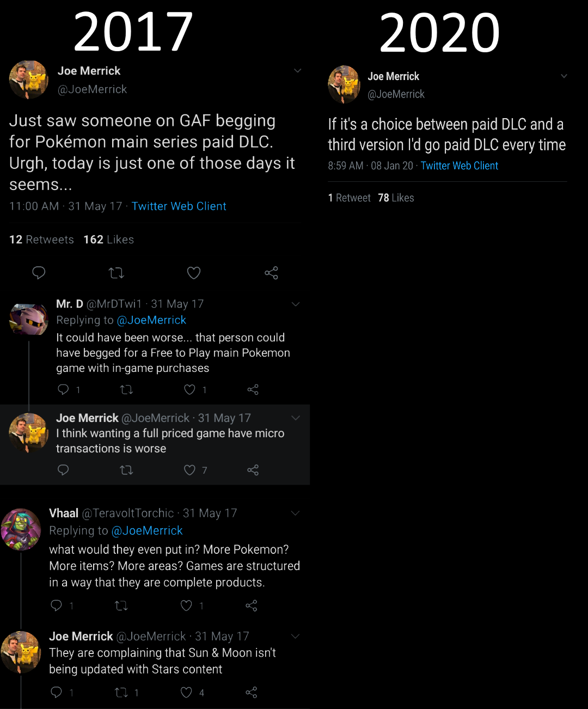
Task: Open the 2017 main tweet options chevron
Action: (x=297, y=71)
